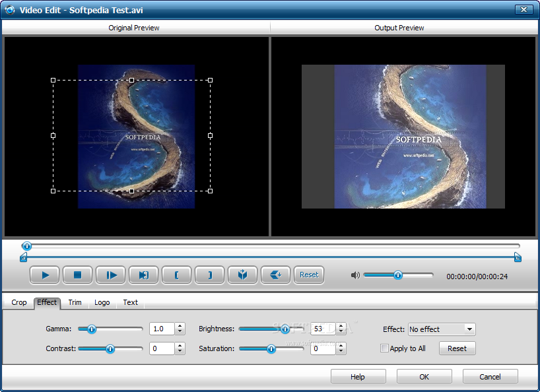The image size is (540, 392).
Task: Click the top-right crop handle
Action: pyautogui.click(x=211, y=81)
